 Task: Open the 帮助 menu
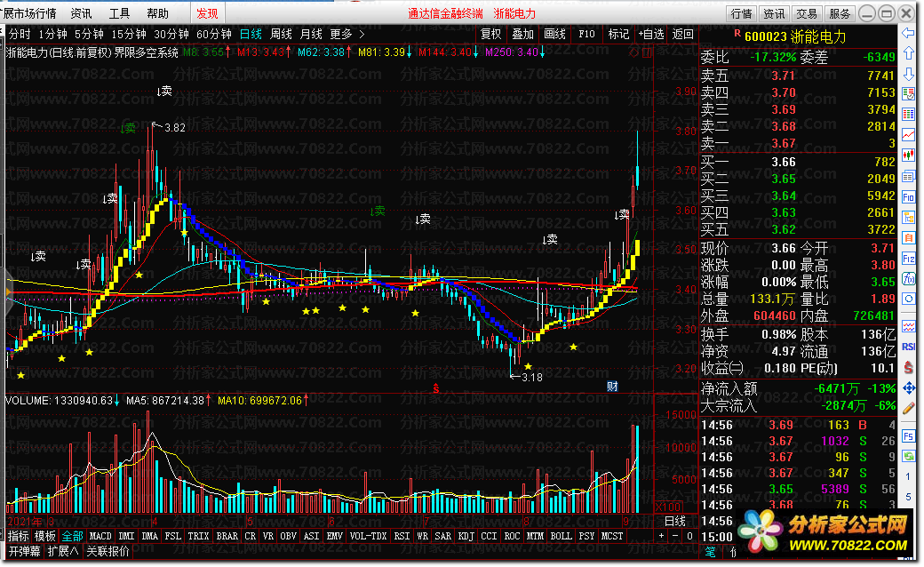(158, 13)
